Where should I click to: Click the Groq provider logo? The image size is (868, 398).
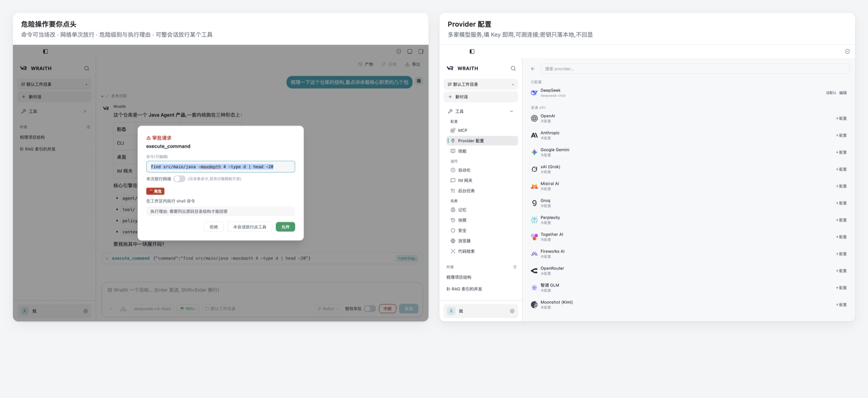pyautogui.click(x=534, y=203)
